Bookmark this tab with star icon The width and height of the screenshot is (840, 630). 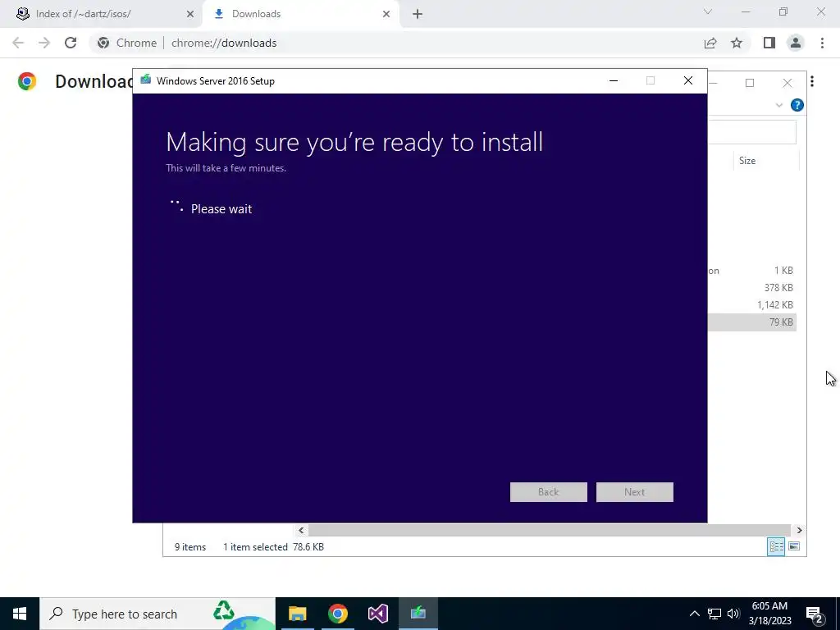[x=737, y=43]
